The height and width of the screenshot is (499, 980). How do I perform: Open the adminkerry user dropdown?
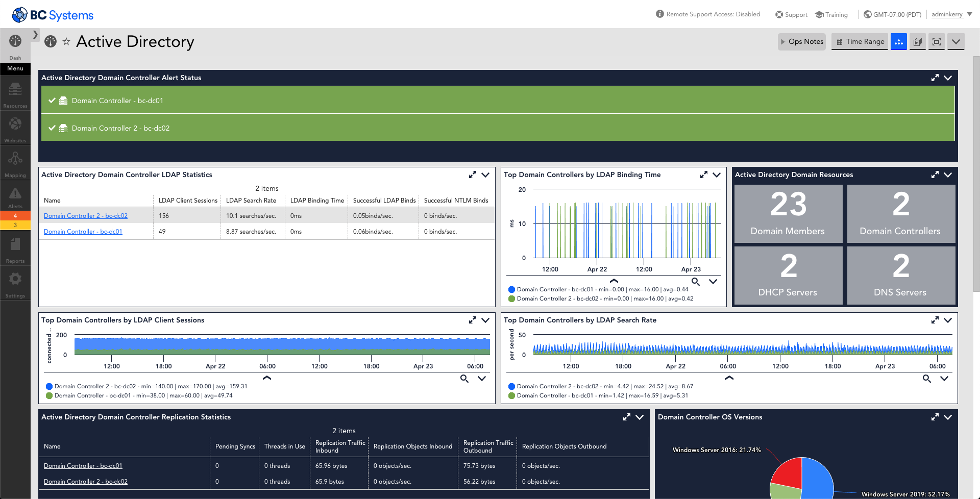pos(951,14)
